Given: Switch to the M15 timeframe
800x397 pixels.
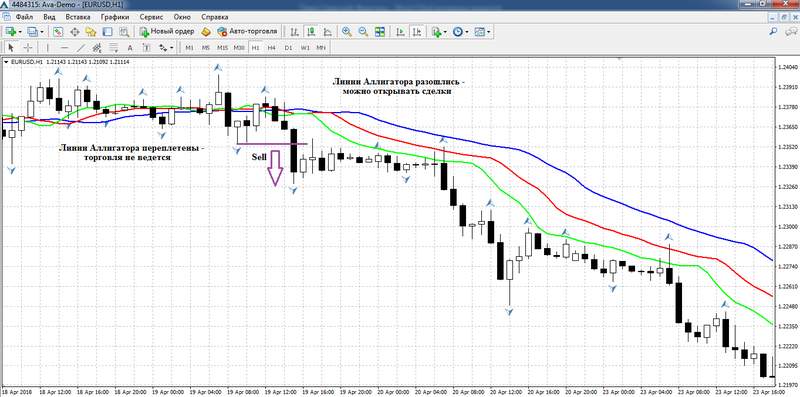Looking at the screenshot, I should 222,47.
